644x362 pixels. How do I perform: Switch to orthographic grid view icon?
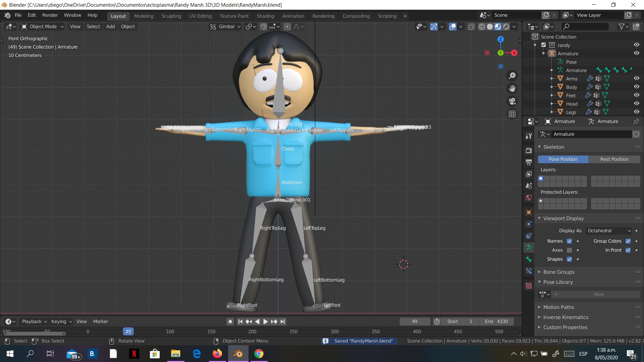coord(512,114)
